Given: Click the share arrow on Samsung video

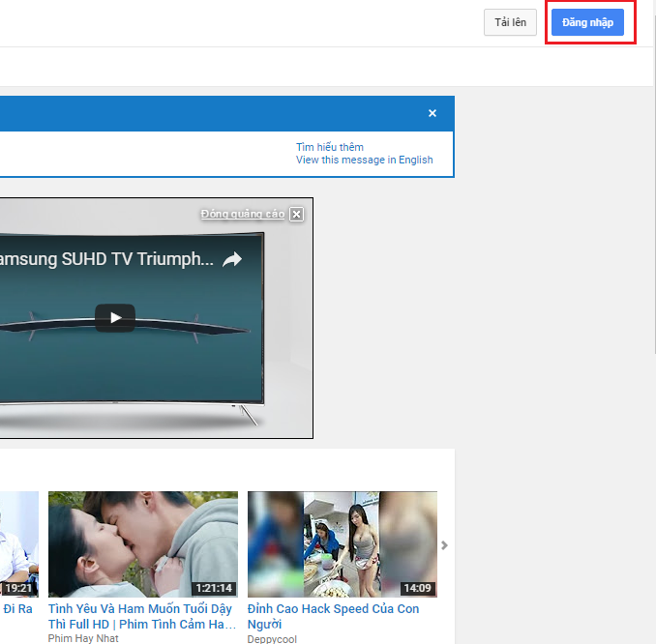Looking at the screenshot, I should [232, 259].
